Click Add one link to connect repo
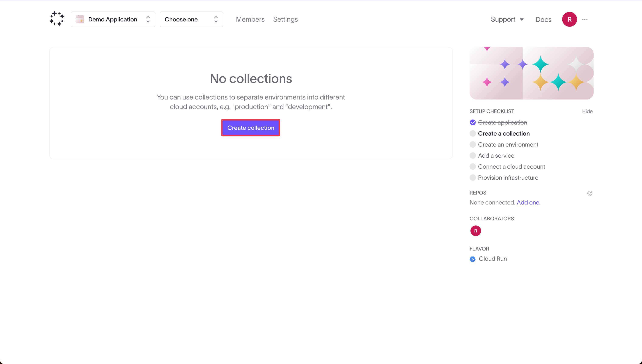The image size is (642, 364). pyautogui.click(x=528, y=202)
